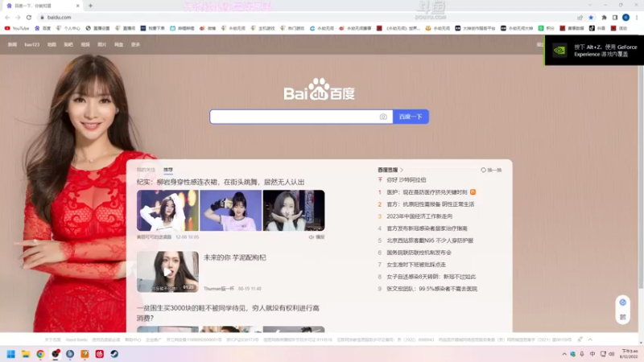Click top icon in floating right widget

tap(622, 302)
